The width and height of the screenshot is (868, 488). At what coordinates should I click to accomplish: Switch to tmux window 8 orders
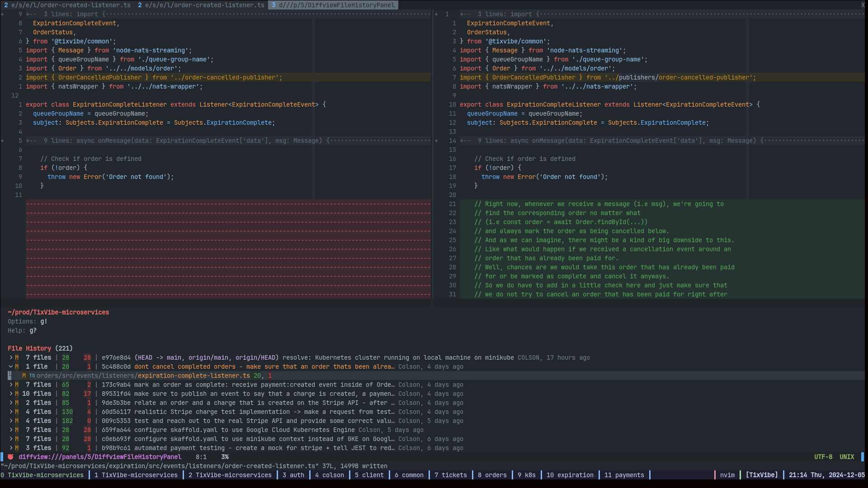tap(492, 475)
